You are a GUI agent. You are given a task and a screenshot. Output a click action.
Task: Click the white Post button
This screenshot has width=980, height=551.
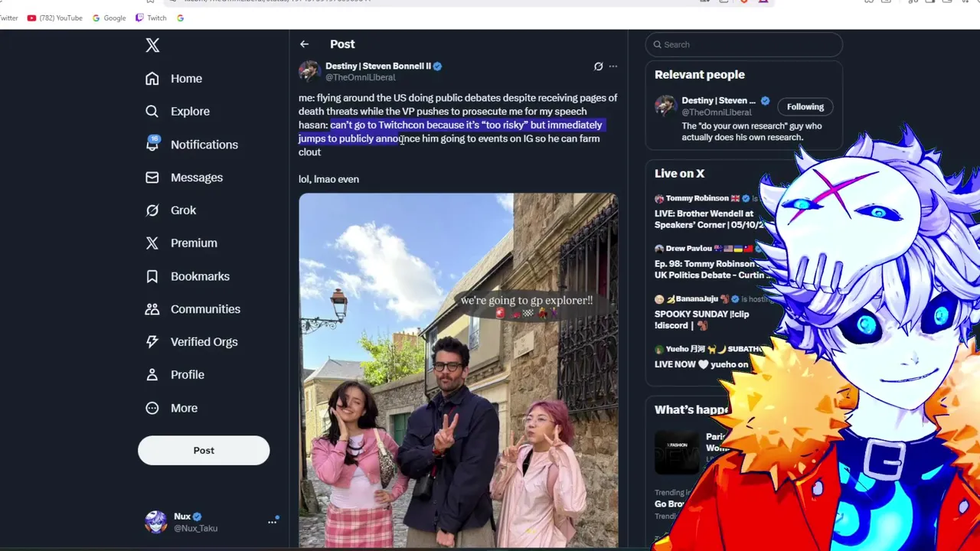204,451
